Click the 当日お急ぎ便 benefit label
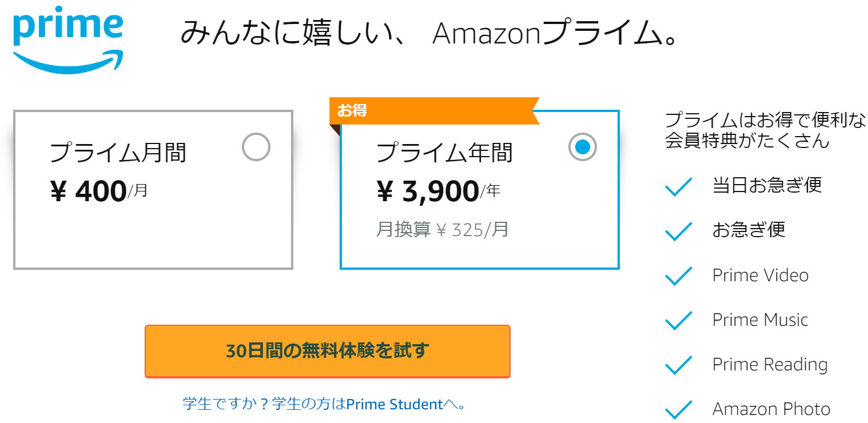The image size is (868, 423). click(767, 185)
